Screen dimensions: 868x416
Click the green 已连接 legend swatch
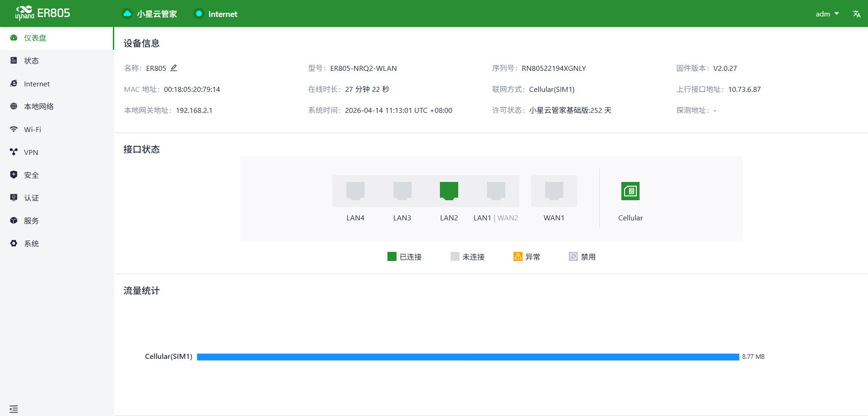point(392,256)
